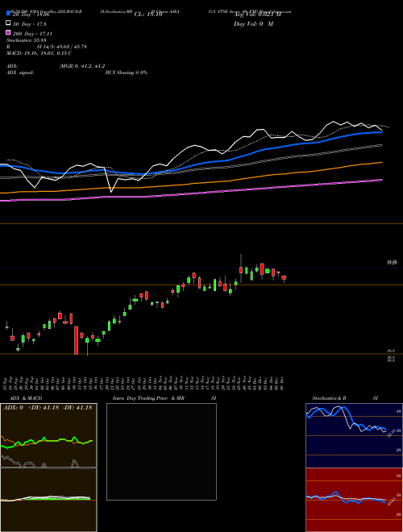This screenshot has height=532, width=403.
Task: Click the last red candlestick on the chart
Action: tap(284, 278)
